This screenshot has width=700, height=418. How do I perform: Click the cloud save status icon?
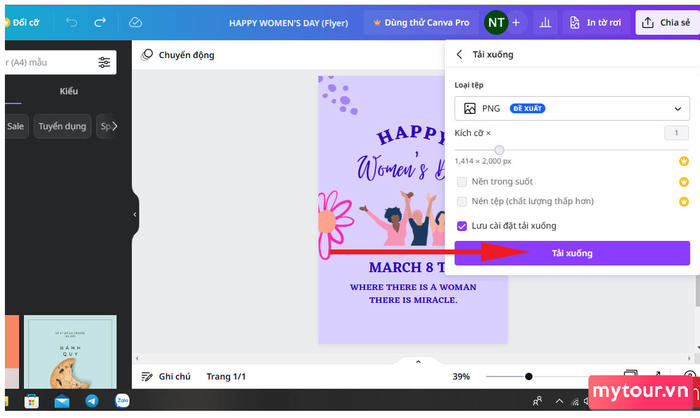[x=136, y=22]
